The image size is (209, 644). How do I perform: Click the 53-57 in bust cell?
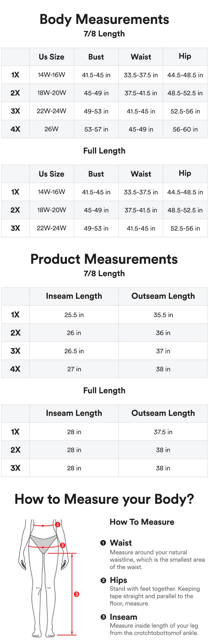(x=96, y=129)
